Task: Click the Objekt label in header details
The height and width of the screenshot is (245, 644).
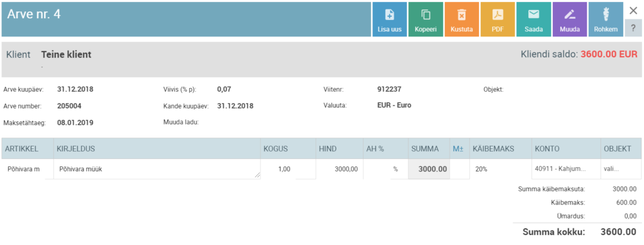Action: 494,89
